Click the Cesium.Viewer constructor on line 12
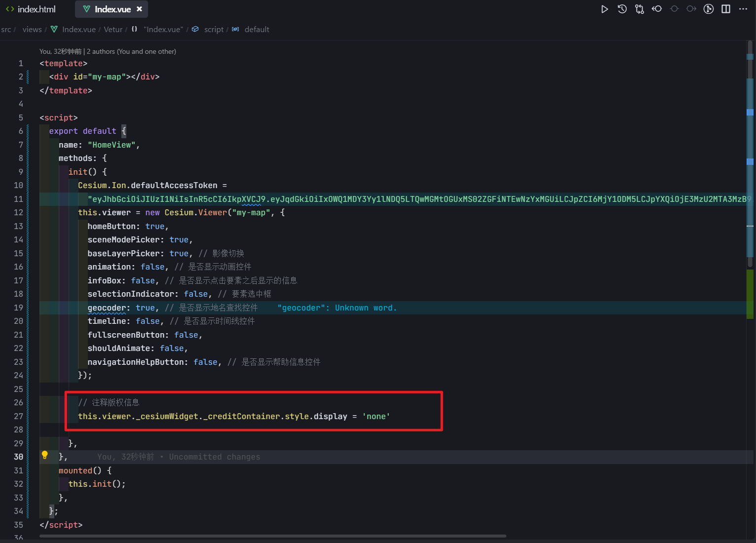 pyautogui.click(x=196, y=213)
